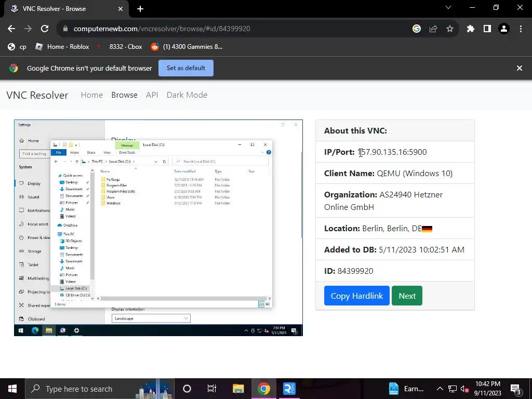
Task: Open the taskbar clock showing 10:42 PM
Action: (487, 389)
